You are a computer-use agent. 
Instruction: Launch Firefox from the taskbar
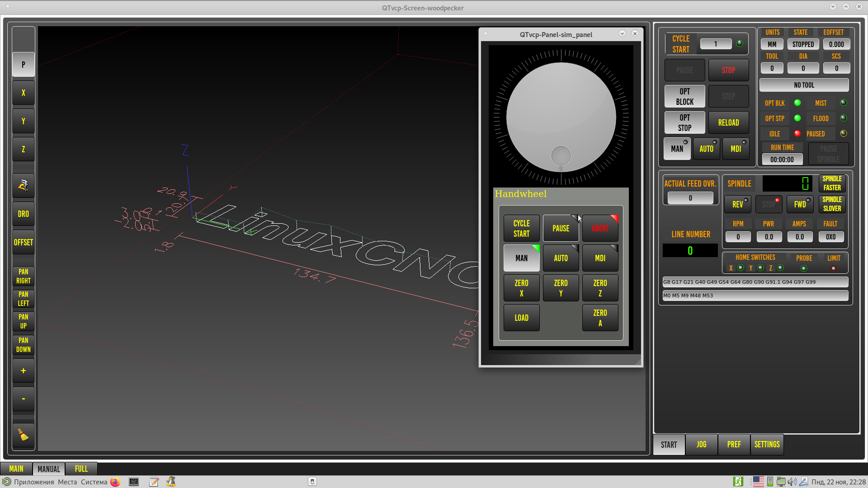pos(115,482)
